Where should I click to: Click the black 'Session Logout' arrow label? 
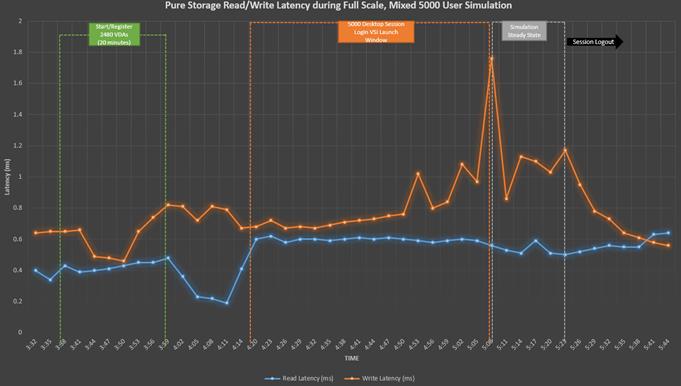(x=595, y=42)
